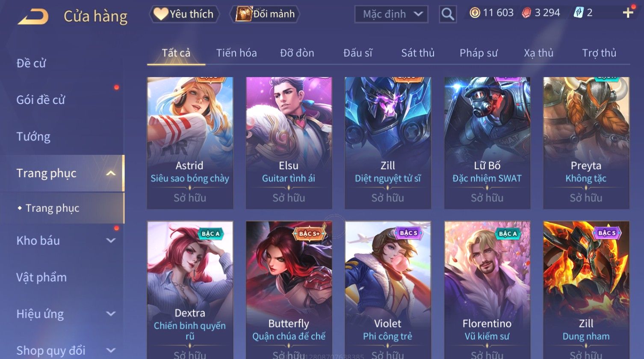
Task: Tap the plus icon to add currency
Action: click(628, 13)
